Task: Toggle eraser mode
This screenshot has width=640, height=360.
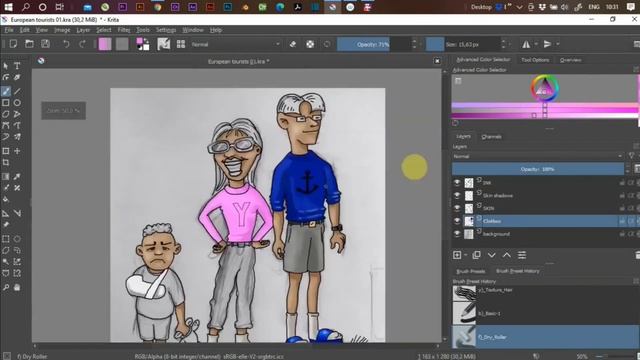Action: 293,44
